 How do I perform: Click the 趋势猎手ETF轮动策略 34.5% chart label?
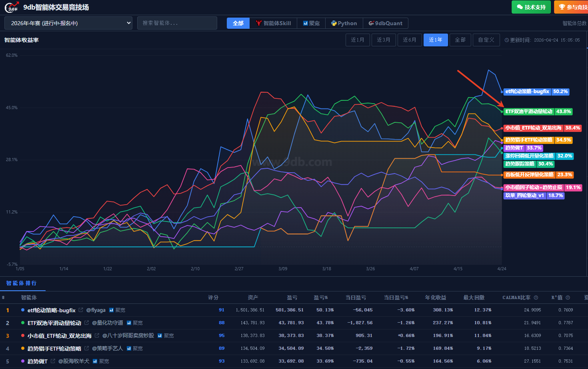(x=538, y=140)
